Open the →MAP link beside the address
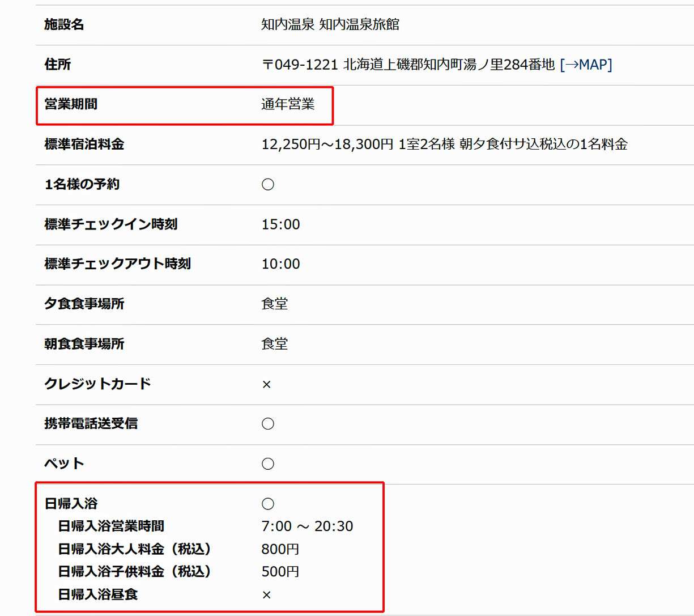Viewport: 694px width, 616px height. pos(586,65)
